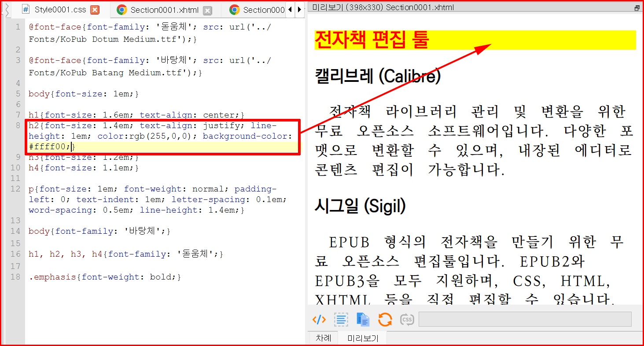Click line number 18 in gutter

pyautogui.click(x=15, y=277)
